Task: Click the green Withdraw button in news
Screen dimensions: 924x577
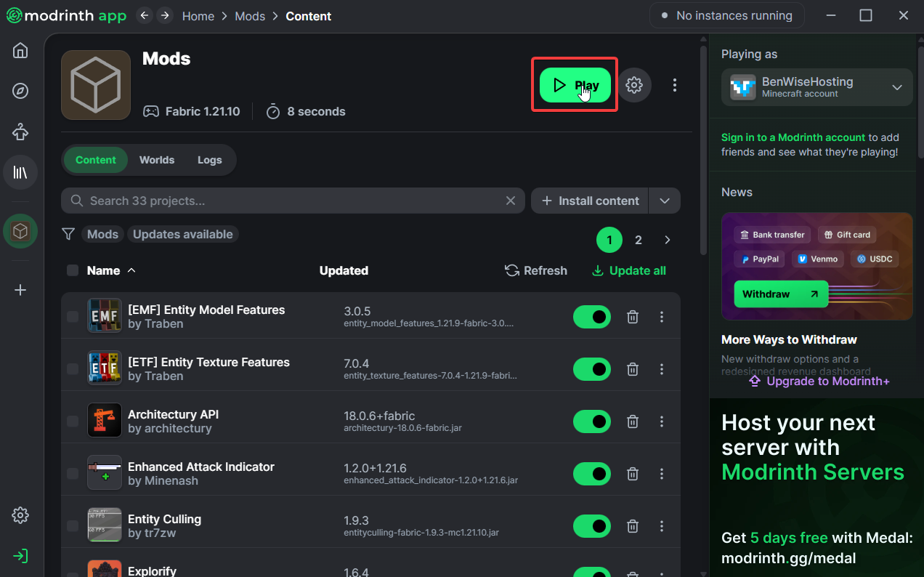Action: [781, 294]
